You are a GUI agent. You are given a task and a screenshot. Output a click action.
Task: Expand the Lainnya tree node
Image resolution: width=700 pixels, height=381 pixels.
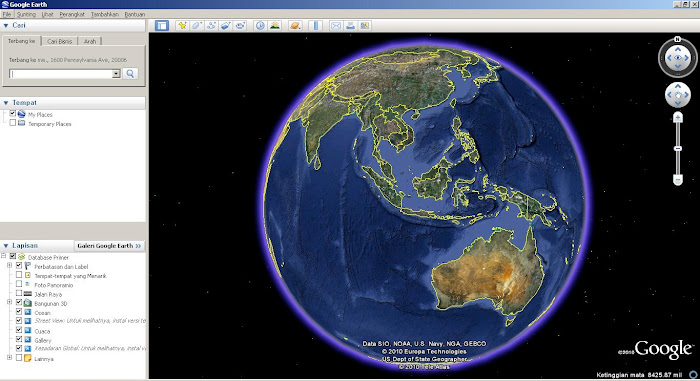[x=9, y=358]
